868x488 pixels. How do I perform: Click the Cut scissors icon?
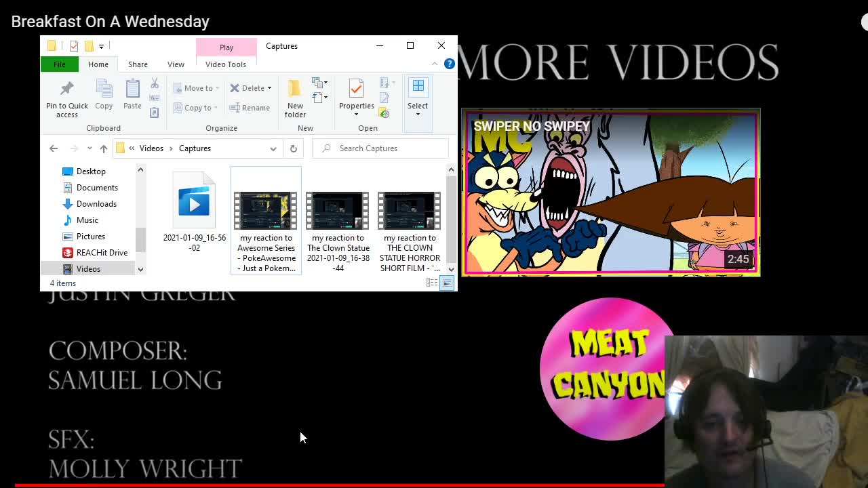[155, 83]
